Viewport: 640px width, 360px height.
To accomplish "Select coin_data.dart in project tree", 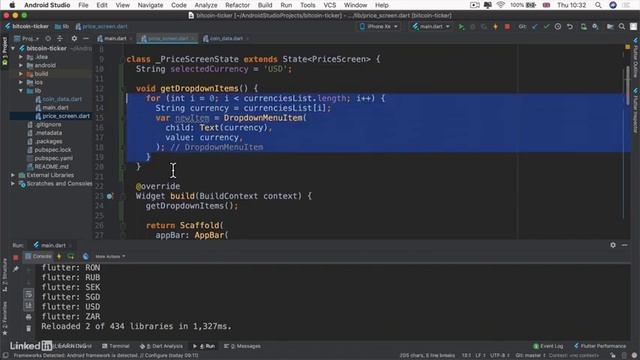I will pos(62,99).
